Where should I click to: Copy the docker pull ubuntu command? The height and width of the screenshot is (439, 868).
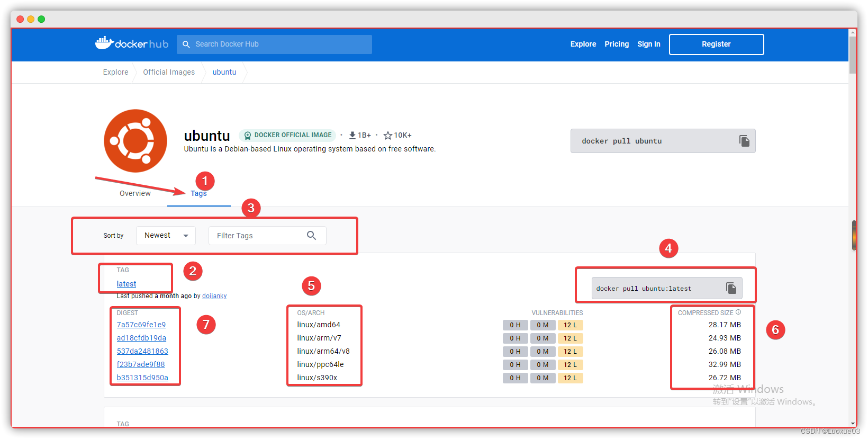click(x=744, y=141)
